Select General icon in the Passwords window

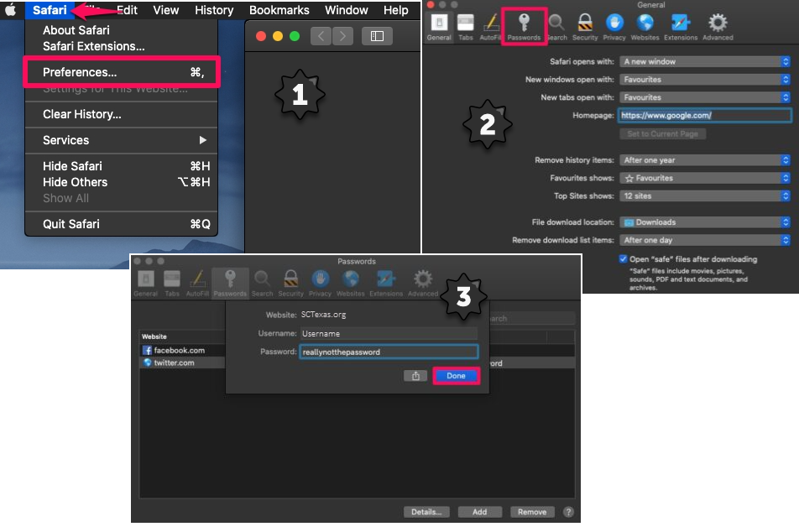(x=146, y=284)
